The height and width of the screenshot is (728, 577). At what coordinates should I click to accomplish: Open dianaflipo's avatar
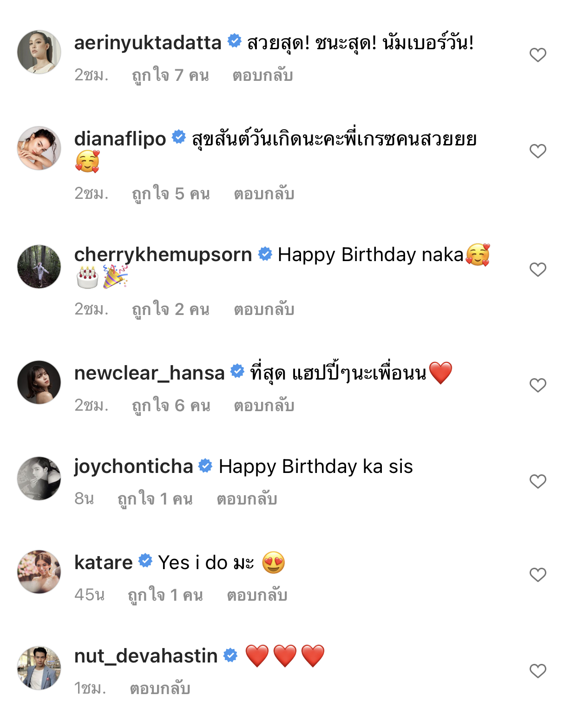[39, 148]
